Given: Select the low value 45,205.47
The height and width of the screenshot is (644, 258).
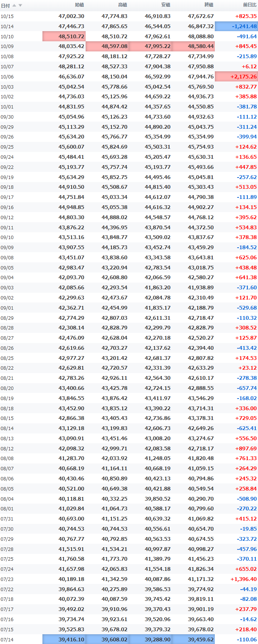Looking at the screenshot, I should click(x=158, y=157).
